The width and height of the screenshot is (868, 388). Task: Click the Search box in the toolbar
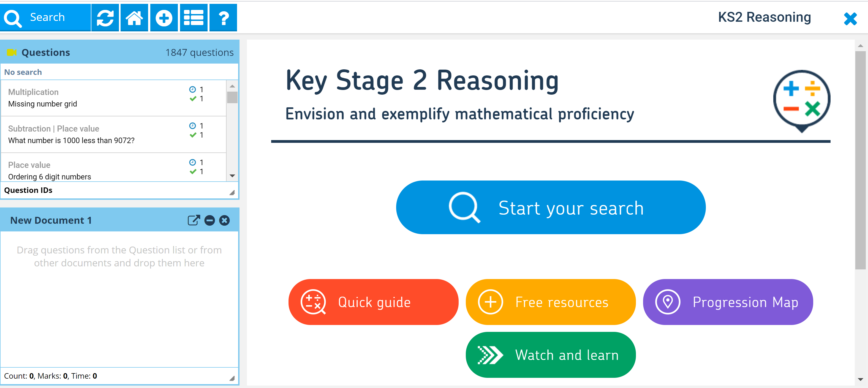coord(45,18)
